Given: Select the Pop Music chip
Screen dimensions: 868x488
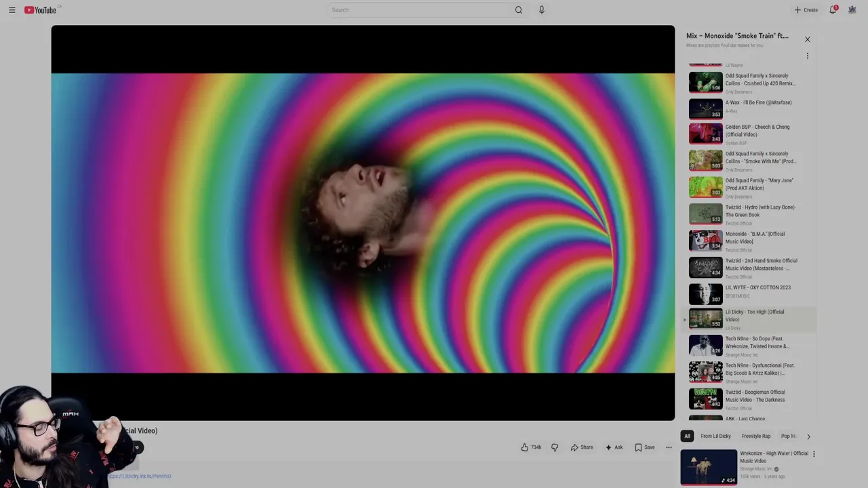Looking at the screenshot, I should pos(788,436).
